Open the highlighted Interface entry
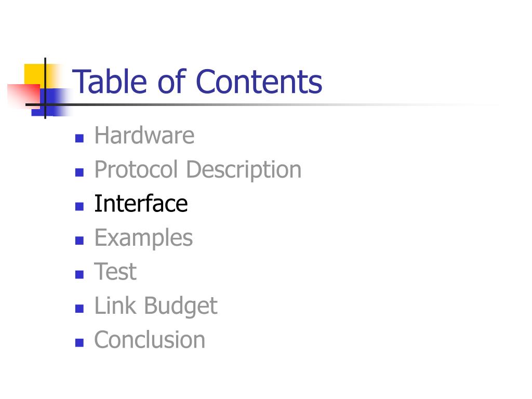The width and height of the screenshot is (532, 399). click(x=141, y=204)
